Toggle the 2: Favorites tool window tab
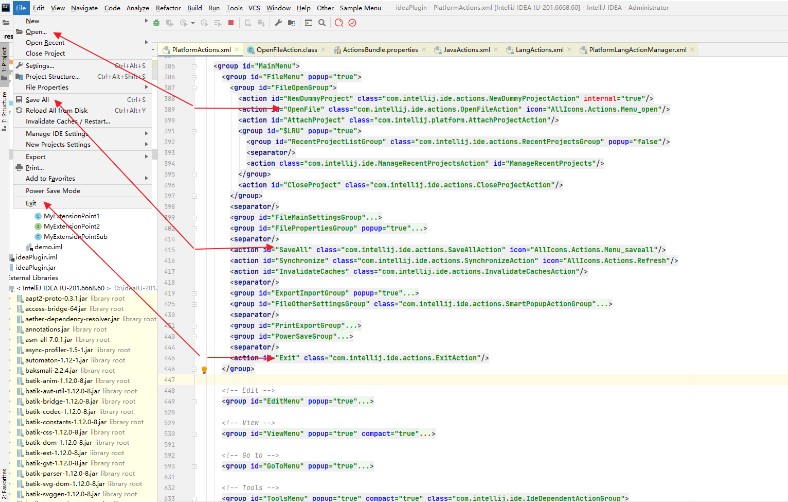 click(4, 483)
